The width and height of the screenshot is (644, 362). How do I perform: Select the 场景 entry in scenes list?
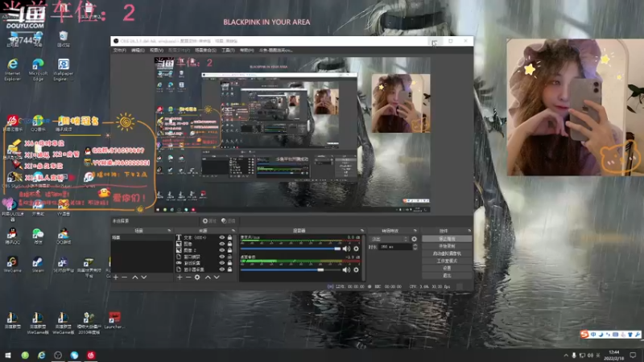coord(142,237)
